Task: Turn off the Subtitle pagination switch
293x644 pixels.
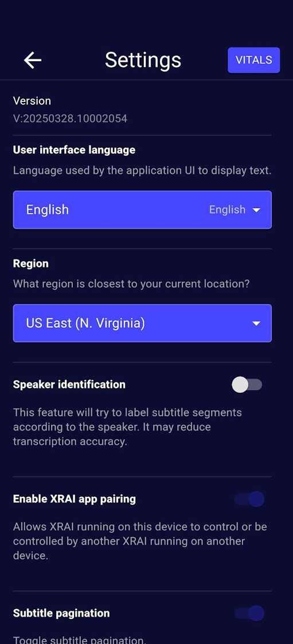Action: point(249,613)
